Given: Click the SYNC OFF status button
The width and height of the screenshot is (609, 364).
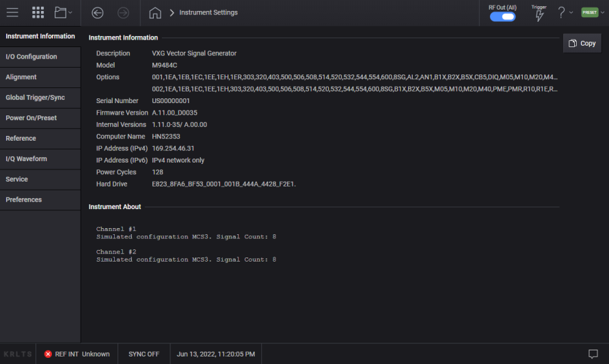Looking at the screenshot, I should [144, 354].
